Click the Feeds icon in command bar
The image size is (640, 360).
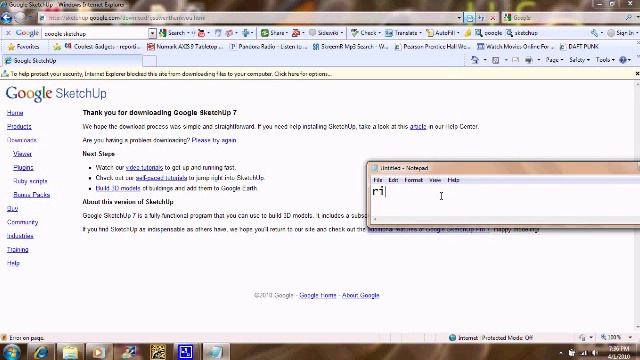[496, 60]
